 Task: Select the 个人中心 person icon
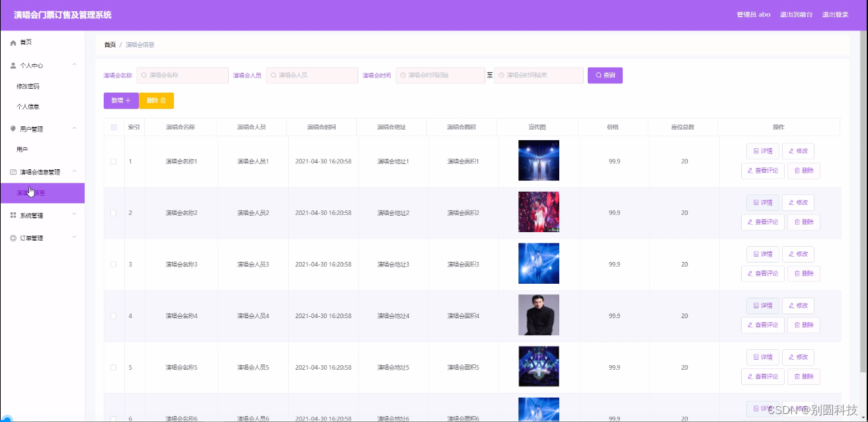13,65
